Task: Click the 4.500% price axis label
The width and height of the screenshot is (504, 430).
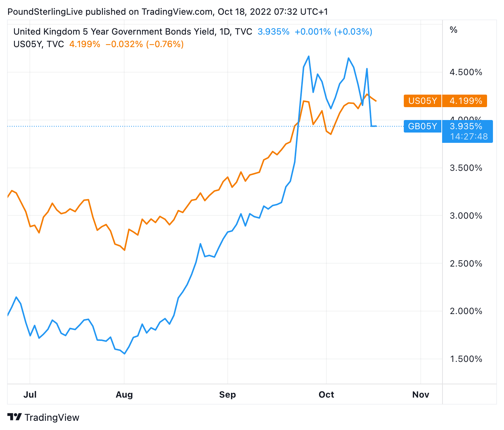Action: tap(466, 72)
